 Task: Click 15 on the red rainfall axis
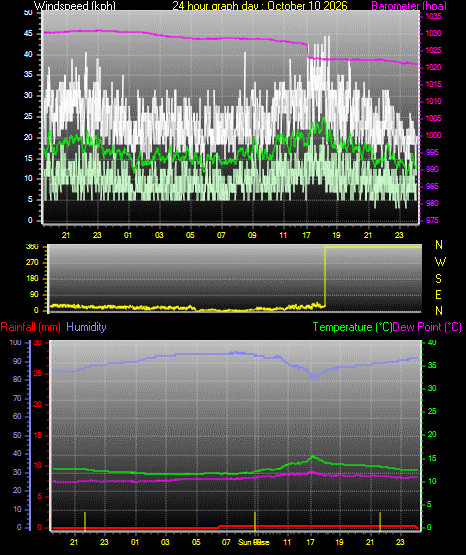click(38, 435)
